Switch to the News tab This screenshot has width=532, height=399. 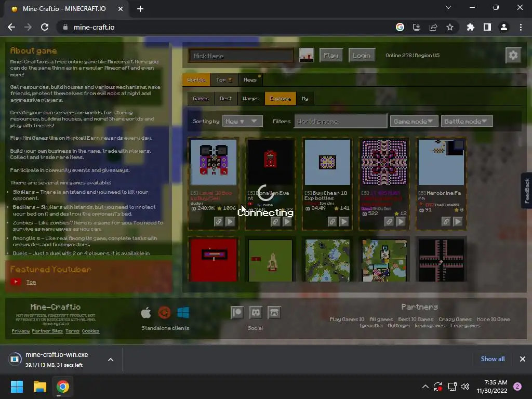(x=250, y=79)
